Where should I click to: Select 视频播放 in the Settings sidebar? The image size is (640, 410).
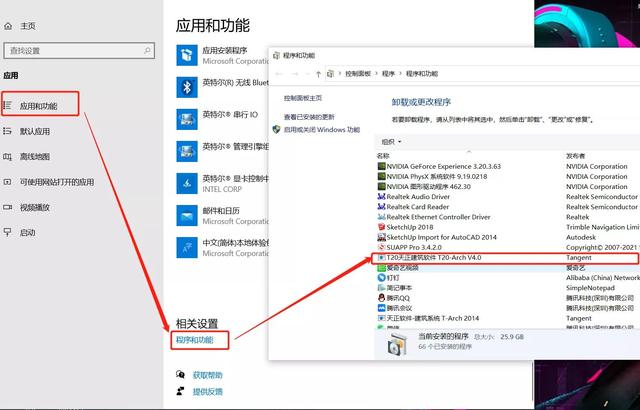point(35,207)
